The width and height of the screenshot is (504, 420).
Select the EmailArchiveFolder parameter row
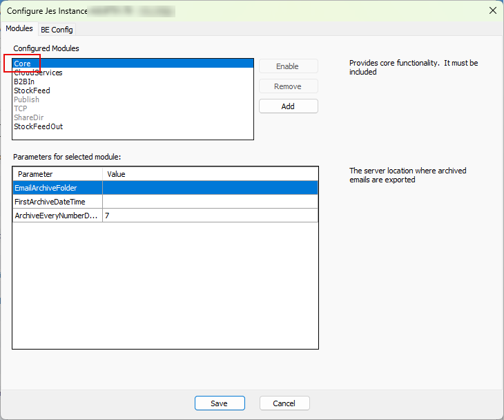coord(57,188)
